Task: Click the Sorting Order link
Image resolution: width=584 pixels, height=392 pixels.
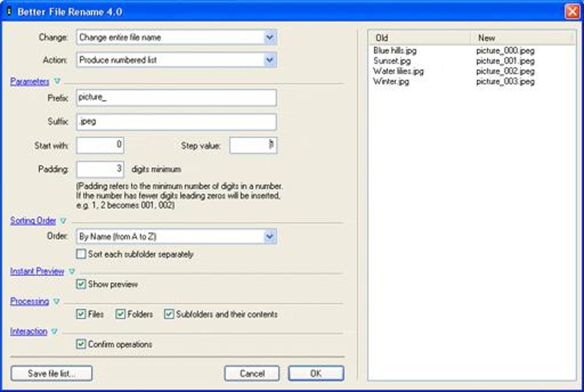Action: pos(33,220)
